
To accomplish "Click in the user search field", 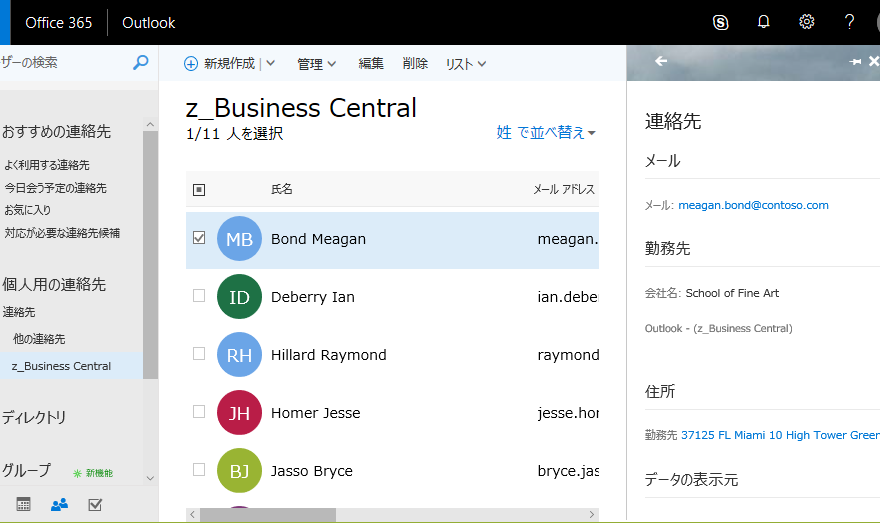I will [x=65, y=62].
